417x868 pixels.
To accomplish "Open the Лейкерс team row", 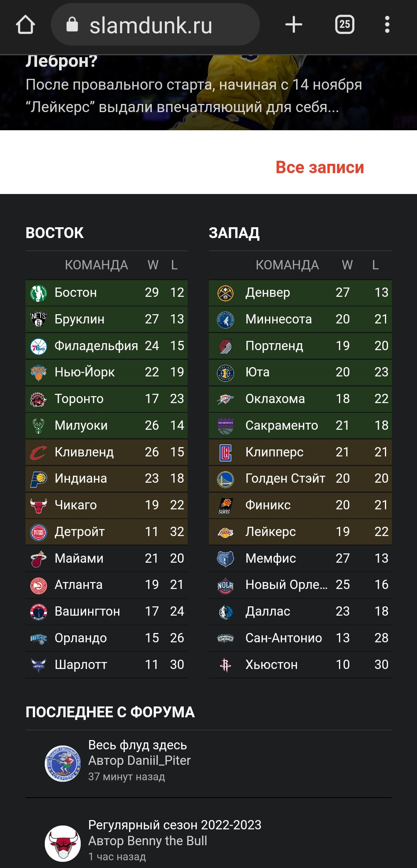I will point(300,532).
